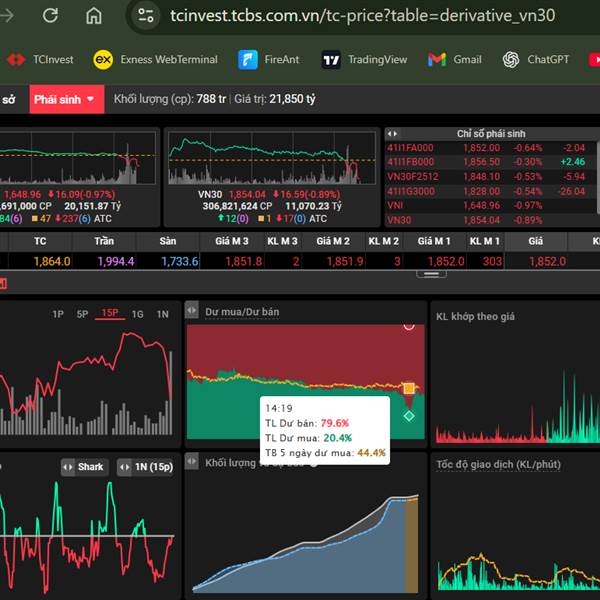Click the KL khớp theo giá panel title
Screen dimensions: 600x600
coord(475,316)
